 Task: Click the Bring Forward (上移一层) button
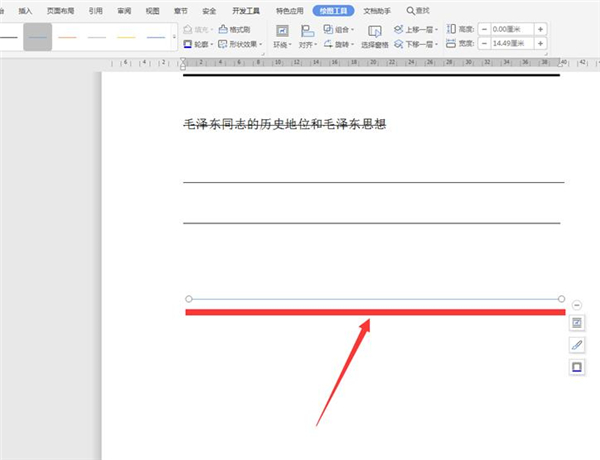pos(416,30)
